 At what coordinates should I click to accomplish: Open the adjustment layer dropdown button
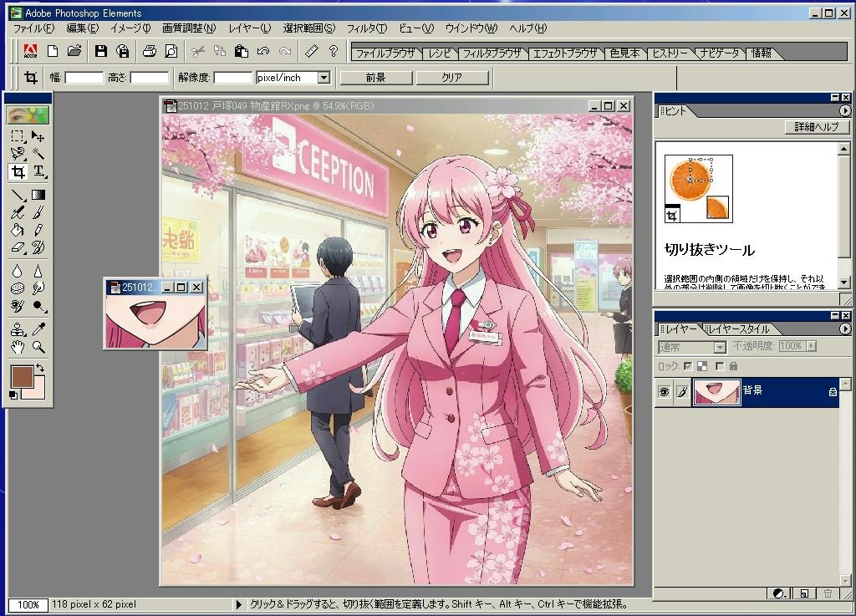pyautogui.click(x=779, y=593)
